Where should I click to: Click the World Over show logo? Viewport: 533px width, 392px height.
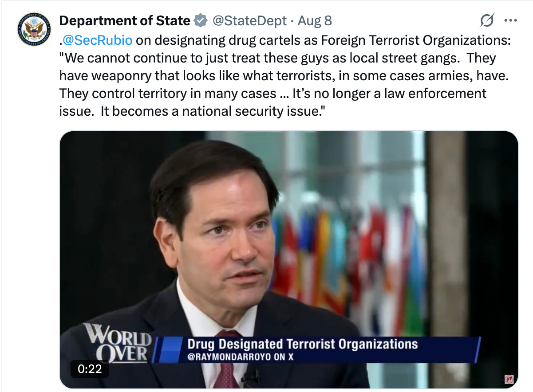(117, 342)
